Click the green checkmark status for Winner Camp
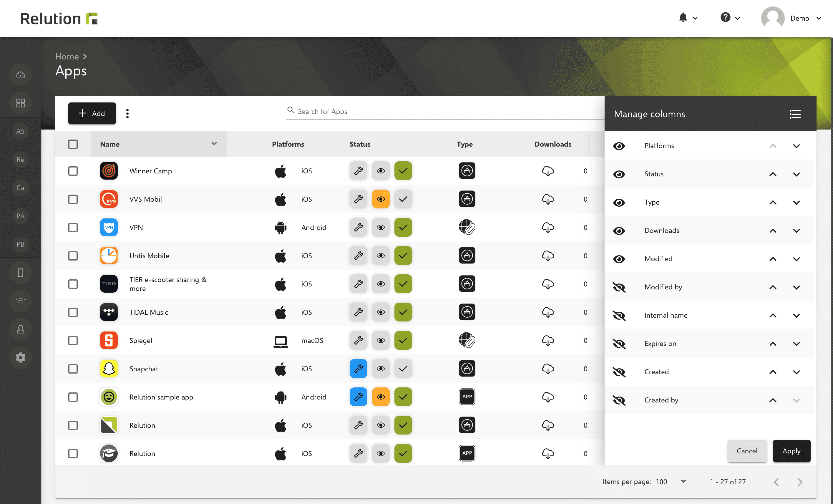This screenshot has height=504, width=833. 403,171
